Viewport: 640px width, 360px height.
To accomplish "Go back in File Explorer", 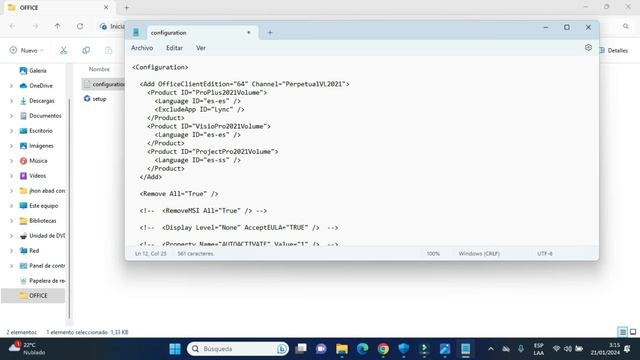I will pos(12,26).
